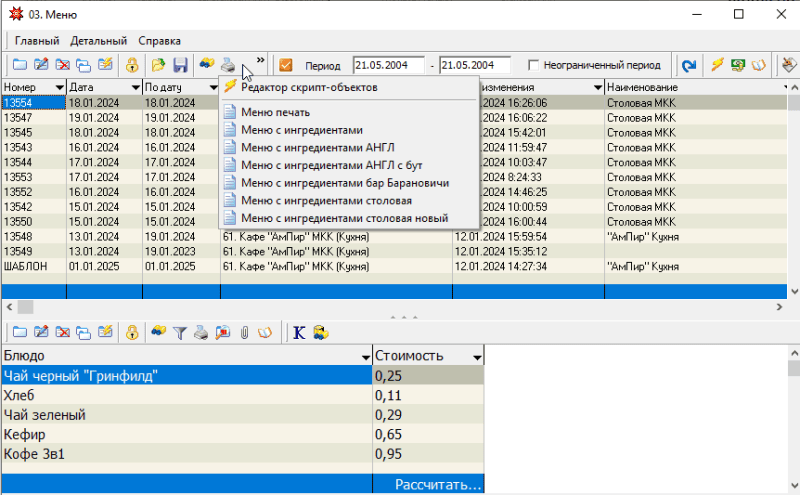
Task: Click the period start date field
Action: coord(388,65)
